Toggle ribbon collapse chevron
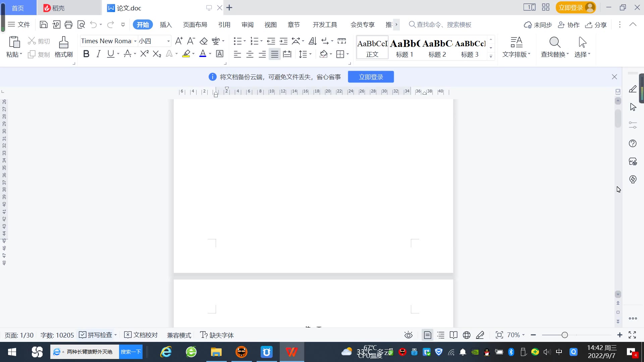This screenshot has height=362, width=644. 633,24
